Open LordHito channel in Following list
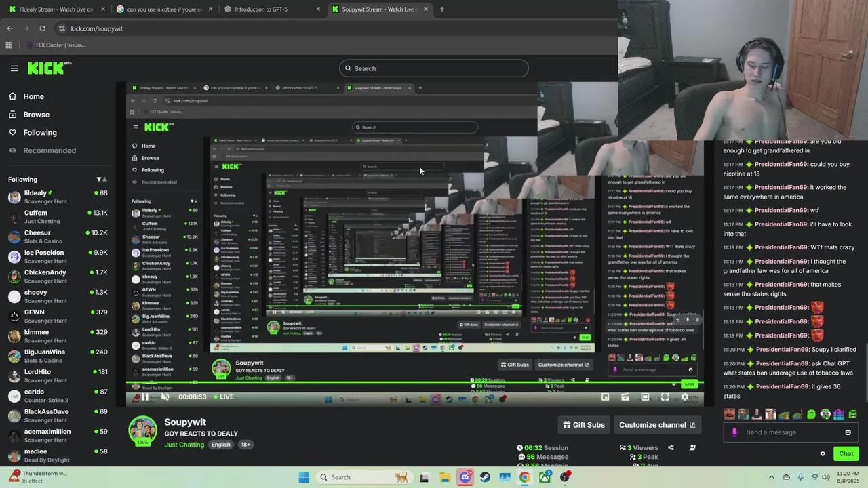 tap(58, 376)
